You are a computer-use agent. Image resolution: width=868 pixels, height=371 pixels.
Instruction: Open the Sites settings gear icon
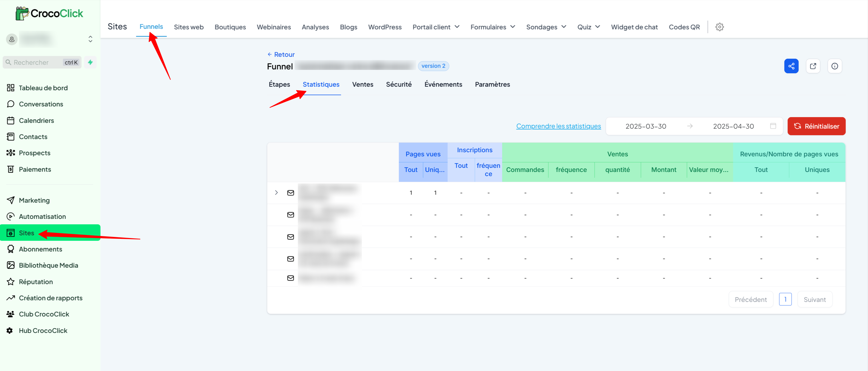point(719,27)
